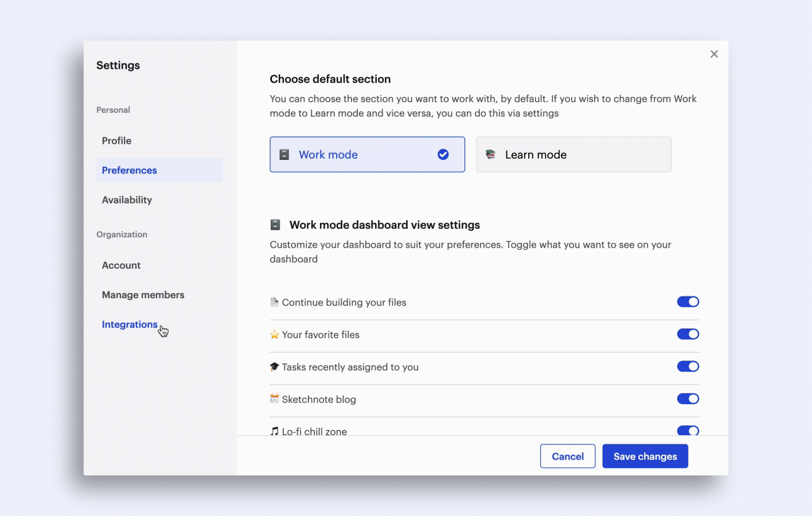Viewport: 812px width, 516px height.
Task: Click the star icon beside Your favorite files
Action: (274, 334)
